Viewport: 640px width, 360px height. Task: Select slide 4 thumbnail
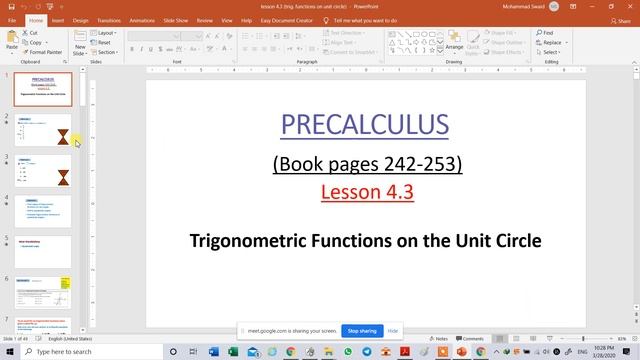click(x=43, y=211)
